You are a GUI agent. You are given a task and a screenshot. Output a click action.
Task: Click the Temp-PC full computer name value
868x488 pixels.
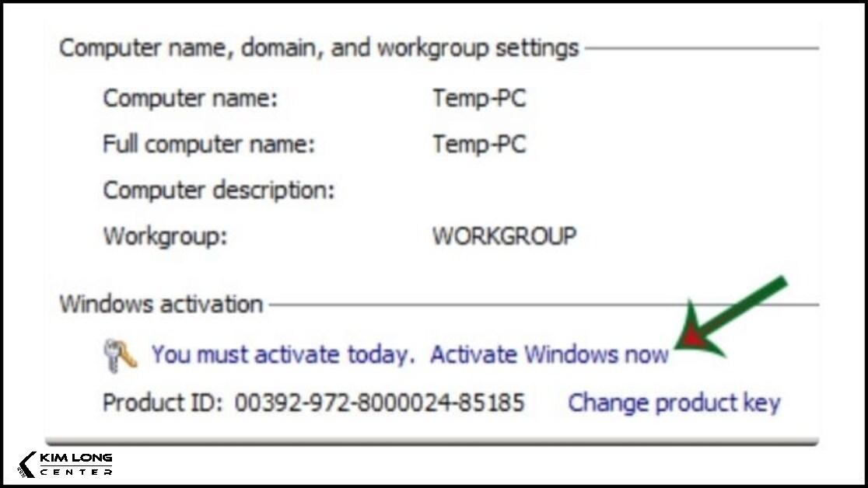pos(478,145)
